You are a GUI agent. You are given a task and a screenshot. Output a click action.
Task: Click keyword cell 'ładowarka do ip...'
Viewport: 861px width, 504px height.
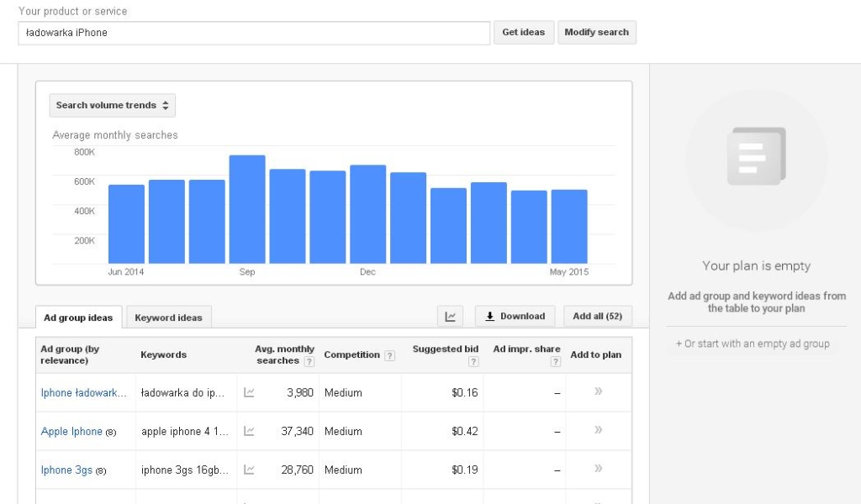pyautogui.click(x=182, y=392)
